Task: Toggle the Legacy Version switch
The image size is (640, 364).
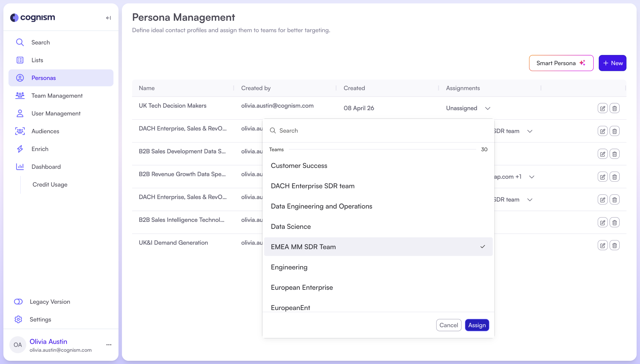Action: click(x=18, y=302)
